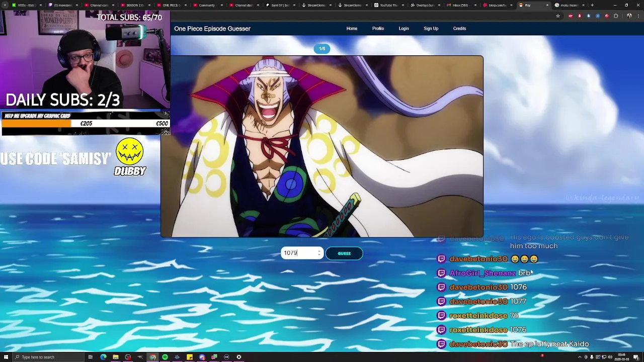The image size is (644, 362).
Task: Switch to the Community browser tab
Action: (207, 5)
